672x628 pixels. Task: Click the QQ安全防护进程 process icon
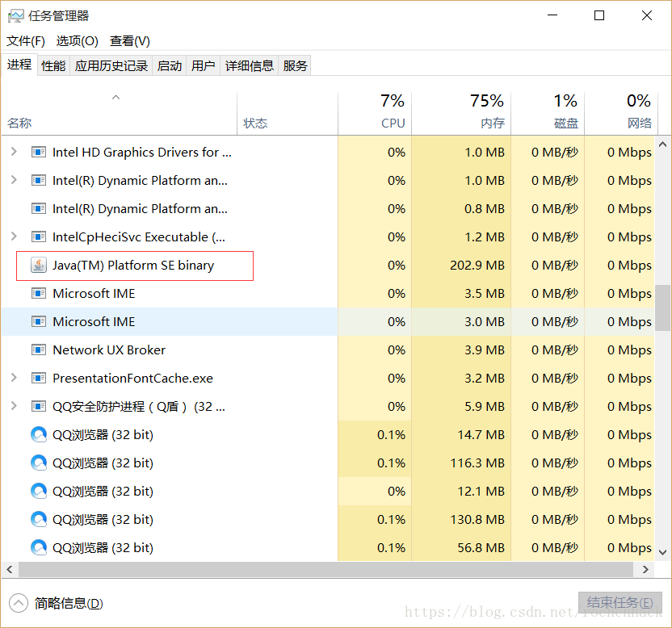point(39,407)
